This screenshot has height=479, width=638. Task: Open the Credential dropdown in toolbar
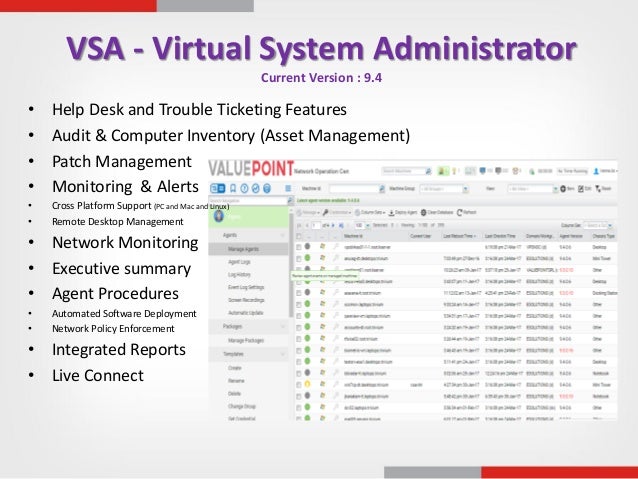(x=337, y=212)
